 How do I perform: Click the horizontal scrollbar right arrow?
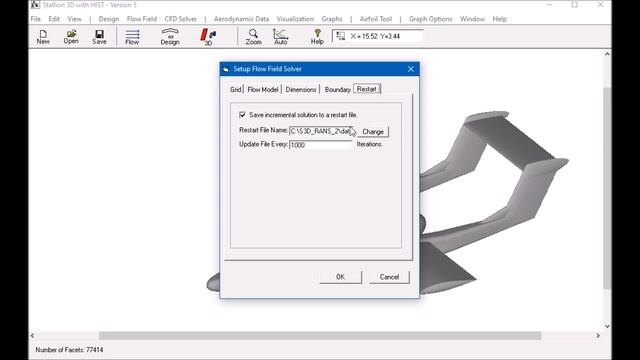pos(598,336)
